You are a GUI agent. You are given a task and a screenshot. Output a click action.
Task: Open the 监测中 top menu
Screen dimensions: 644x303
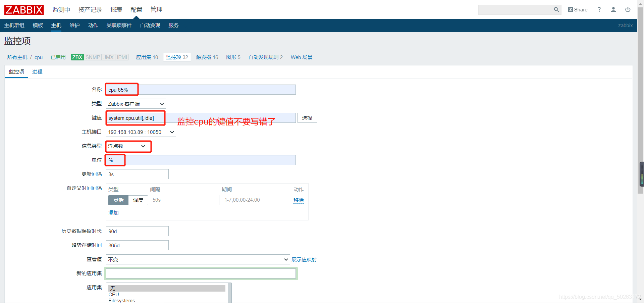61,10
